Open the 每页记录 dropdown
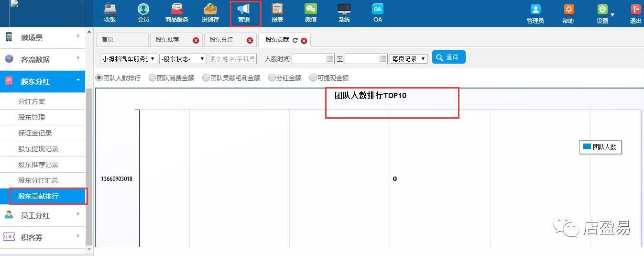 tap(409, 59)
